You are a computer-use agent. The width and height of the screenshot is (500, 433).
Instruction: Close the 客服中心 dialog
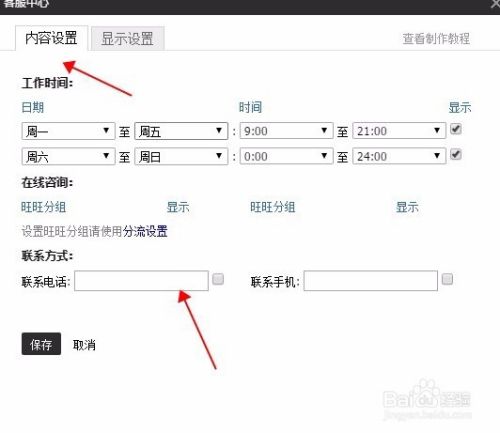(x=495, y=3)
